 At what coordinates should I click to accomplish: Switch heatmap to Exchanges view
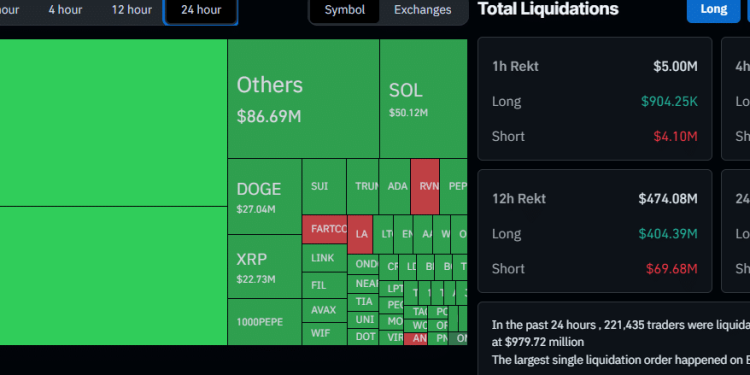422,10
